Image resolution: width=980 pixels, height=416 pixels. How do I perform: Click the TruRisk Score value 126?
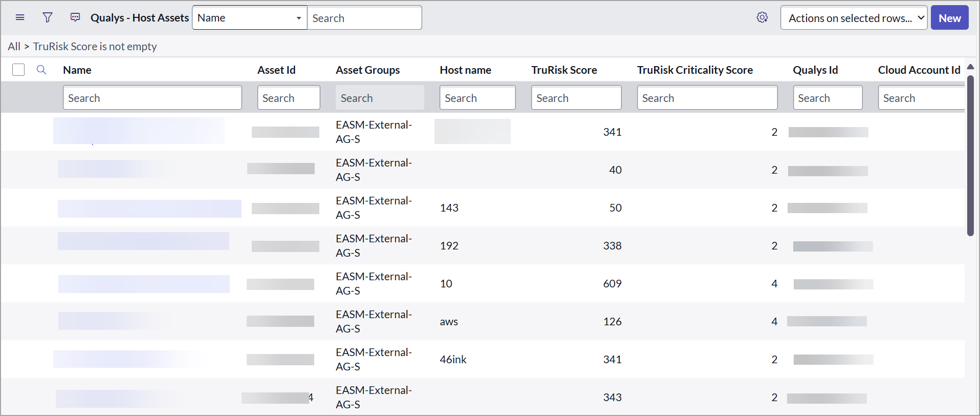point(612,322)
